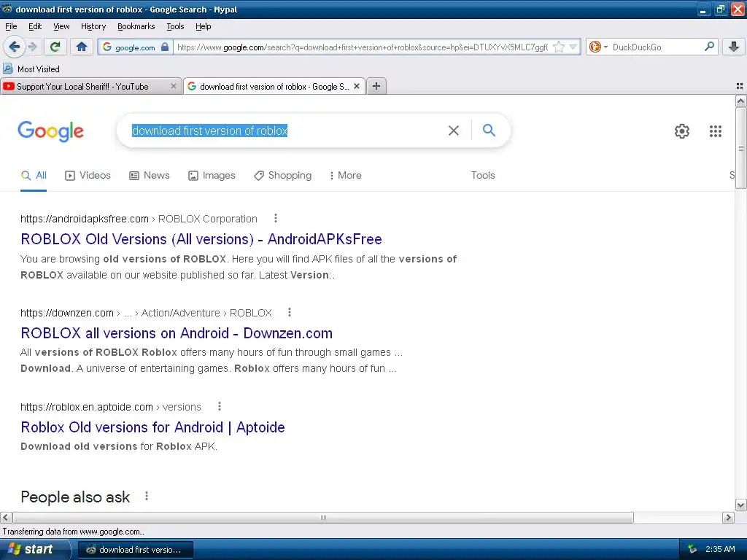The image size is (747, 560).
Task: Open the tab groups icon at right
Action: click(740, 86)
